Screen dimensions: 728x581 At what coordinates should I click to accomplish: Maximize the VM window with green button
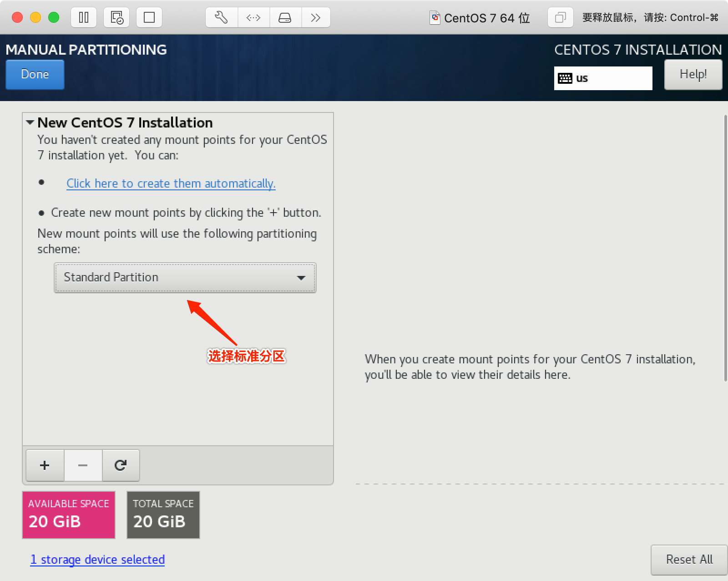pos(54,18)
